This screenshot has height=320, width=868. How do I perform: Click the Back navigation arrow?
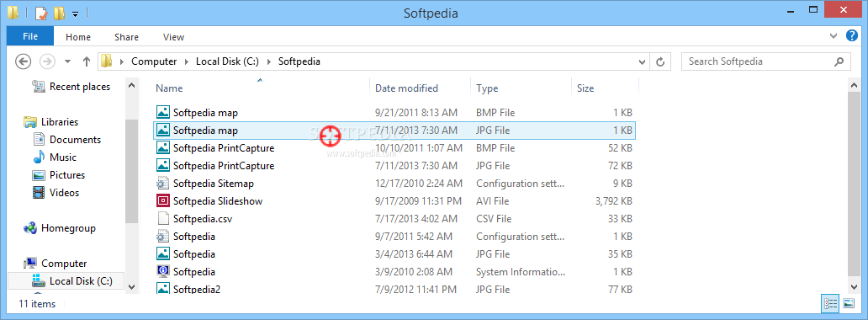tap(23, 61)
